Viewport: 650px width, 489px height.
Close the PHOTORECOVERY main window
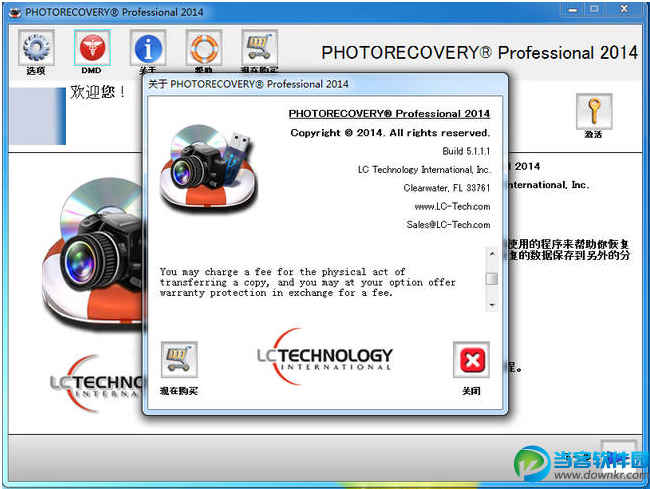tap(624, 9)
